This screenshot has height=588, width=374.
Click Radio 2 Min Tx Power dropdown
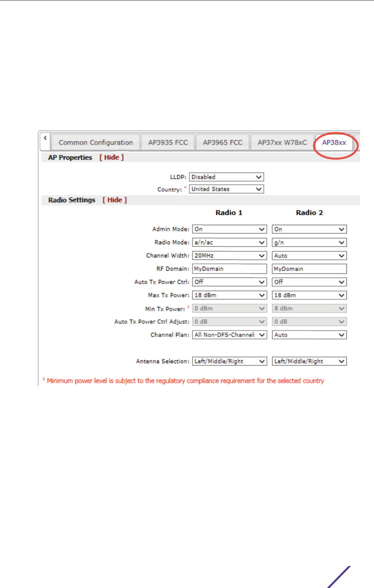309,308
